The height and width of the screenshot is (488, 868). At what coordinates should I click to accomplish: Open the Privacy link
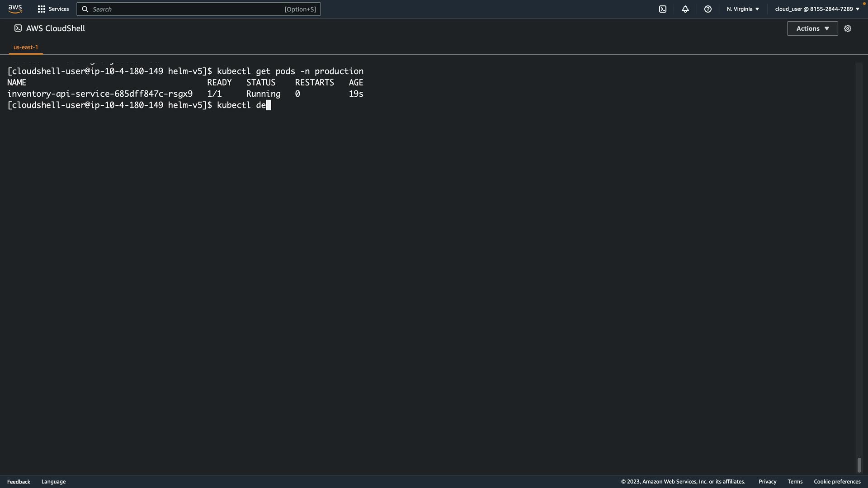tap(767, 482)
